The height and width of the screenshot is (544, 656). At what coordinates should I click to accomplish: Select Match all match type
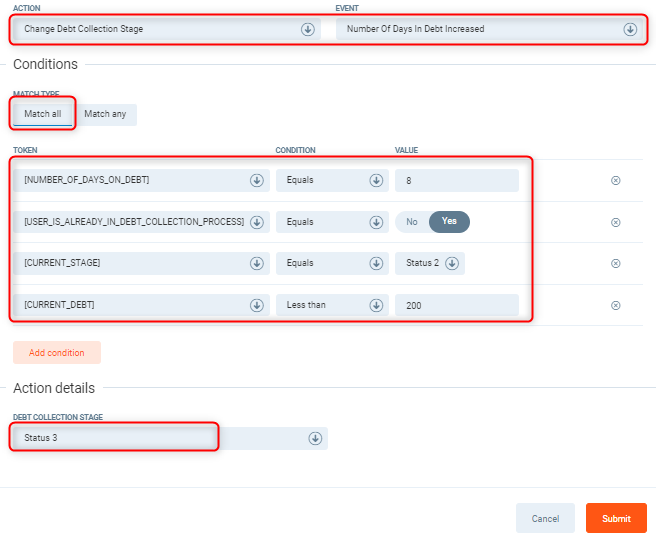43,114
